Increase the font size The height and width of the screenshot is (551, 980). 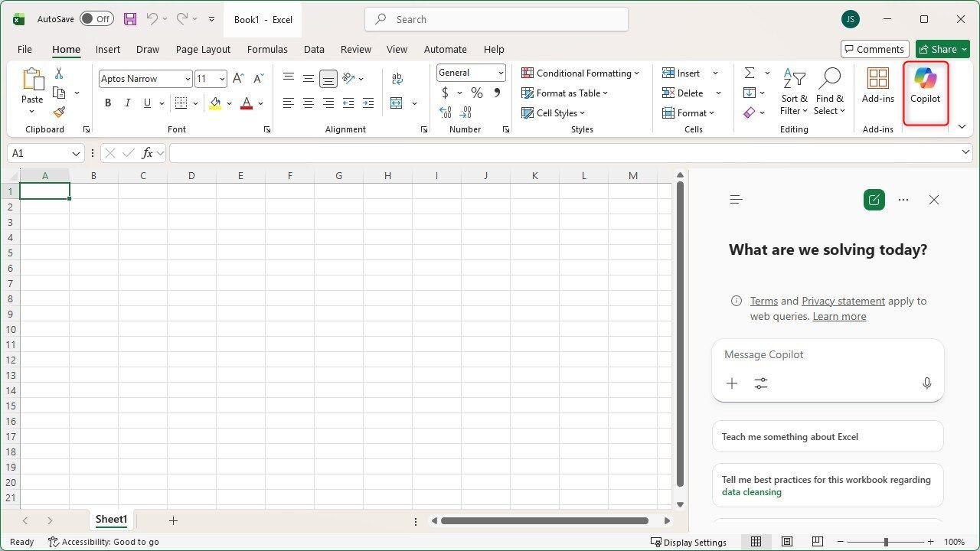pyautogui.click(x=238, y=79)
